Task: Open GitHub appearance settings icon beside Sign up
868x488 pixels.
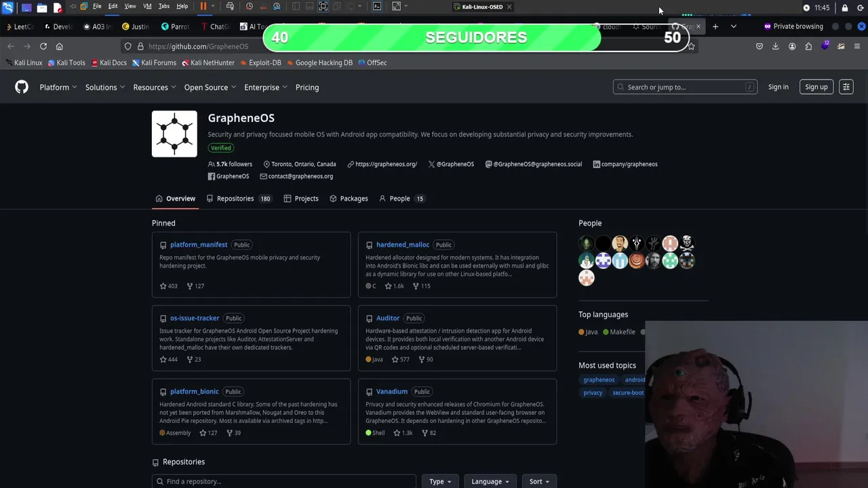Action: 846,87
